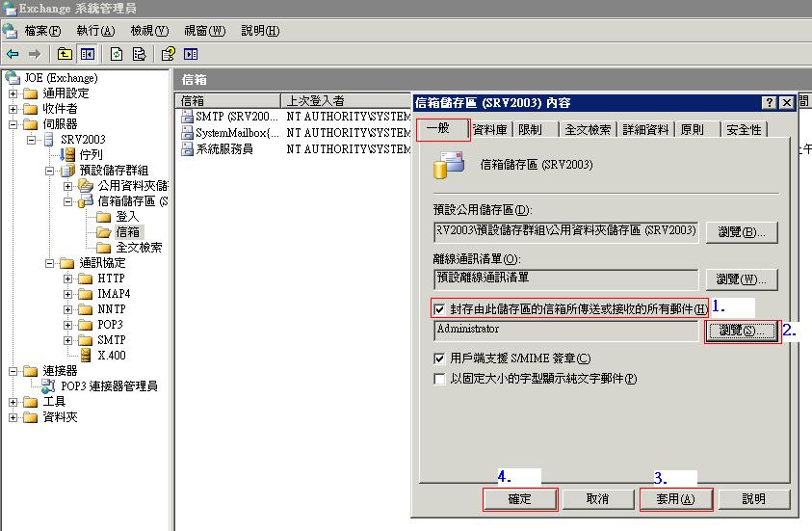Click 瀏覽(W) for offline address list
Screen dimensions: 812x531
742,279
